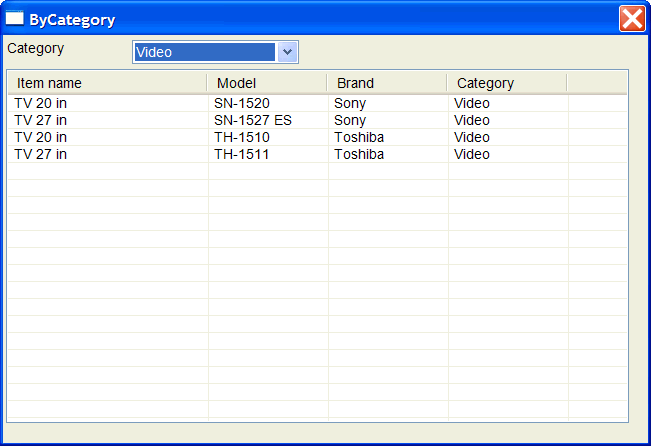The width and height of the screenshot is (651, 446).
Task: Sort by Brand column header
Action: tap(387, 83)
